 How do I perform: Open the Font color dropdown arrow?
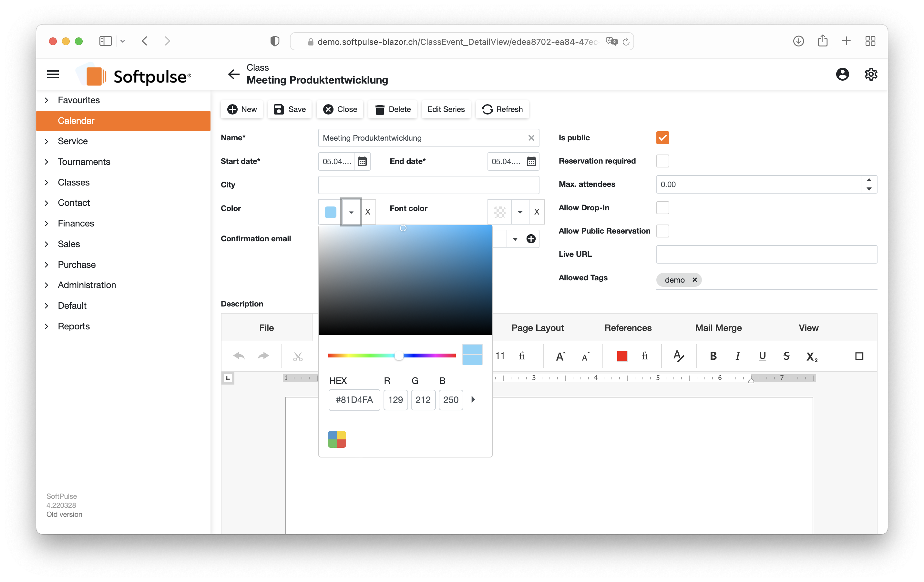click(520, 212)
